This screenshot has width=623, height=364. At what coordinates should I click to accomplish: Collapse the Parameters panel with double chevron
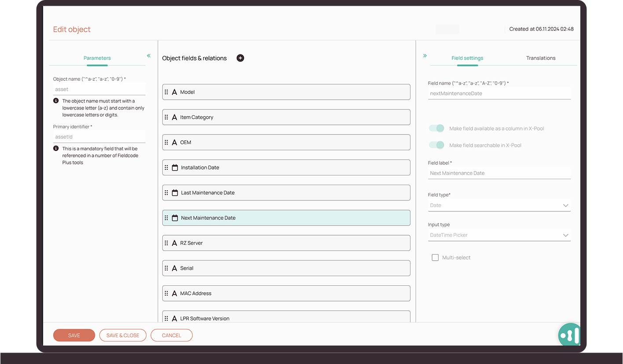[149, 56]
